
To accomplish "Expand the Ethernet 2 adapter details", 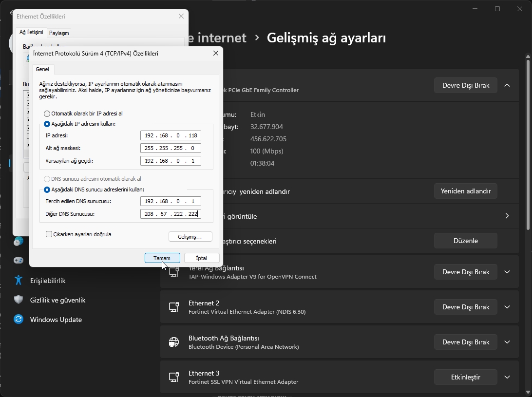I will point(507,307).
